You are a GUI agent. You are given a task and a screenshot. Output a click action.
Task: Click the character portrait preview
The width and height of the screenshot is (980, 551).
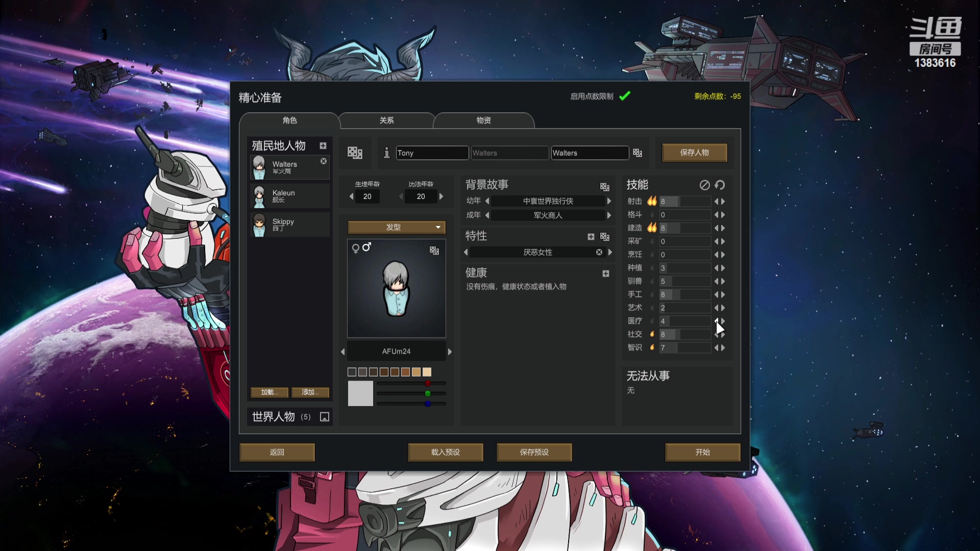(397, 289)
